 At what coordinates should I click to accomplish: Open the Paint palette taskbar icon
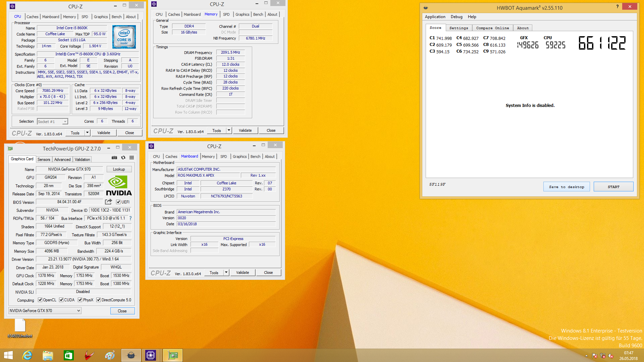pos(110,355)
